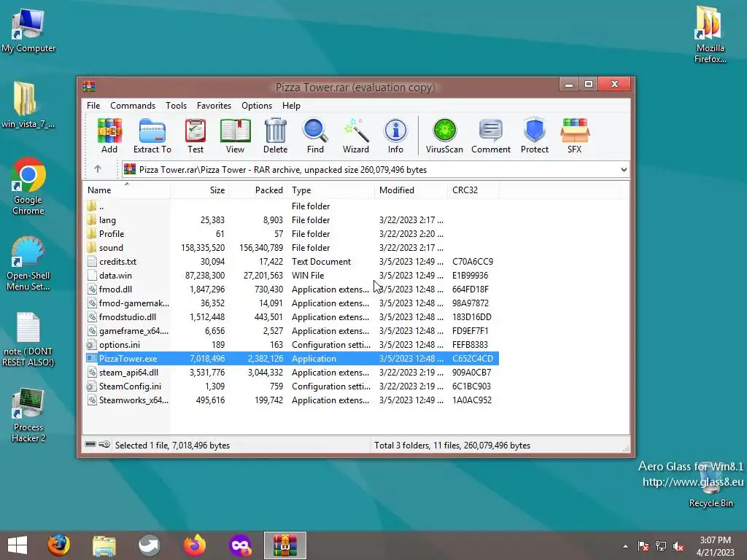Sort by Name column header

coord(127,190)
